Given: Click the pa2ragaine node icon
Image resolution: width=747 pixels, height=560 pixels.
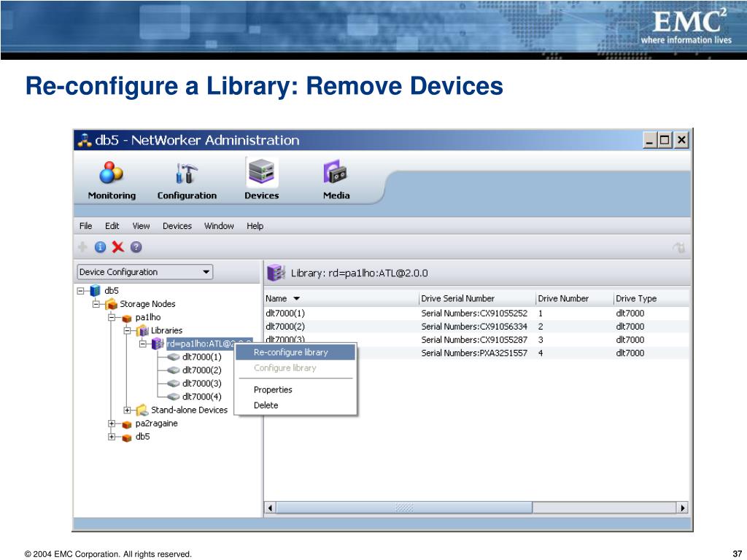Looking at the screenshot, I should (x=127, y=424).
